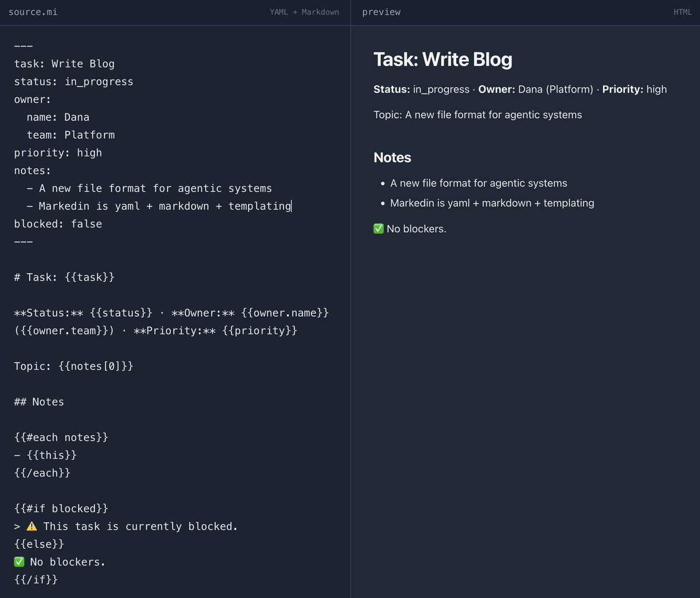The width and height of the screenshot is (700, 598).
Task: Click the 'priority: high' source line
Action: pos(58,153)
